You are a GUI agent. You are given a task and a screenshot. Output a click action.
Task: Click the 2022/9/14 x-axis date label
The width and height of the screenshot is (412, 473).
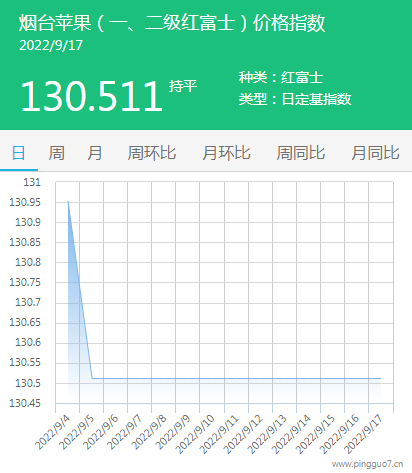[291, 434]
